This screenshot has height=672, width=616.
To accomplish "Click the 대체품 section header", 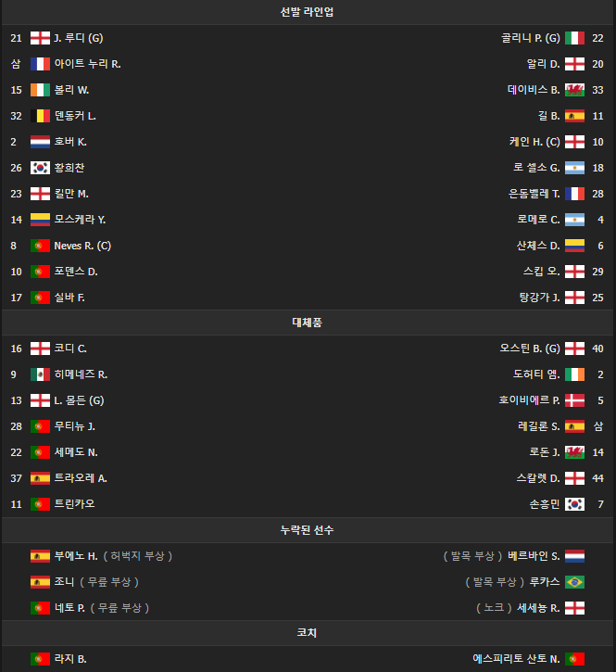I will 308,323.
